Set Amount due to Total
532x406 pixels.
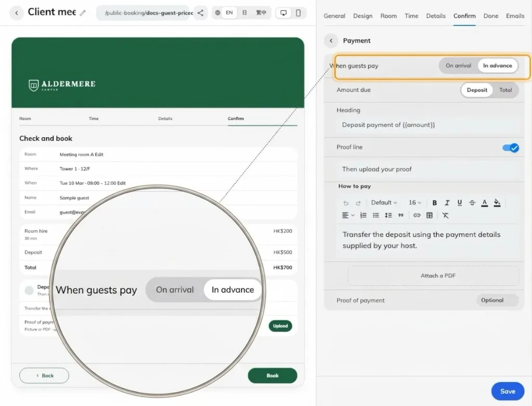point(505,90)
